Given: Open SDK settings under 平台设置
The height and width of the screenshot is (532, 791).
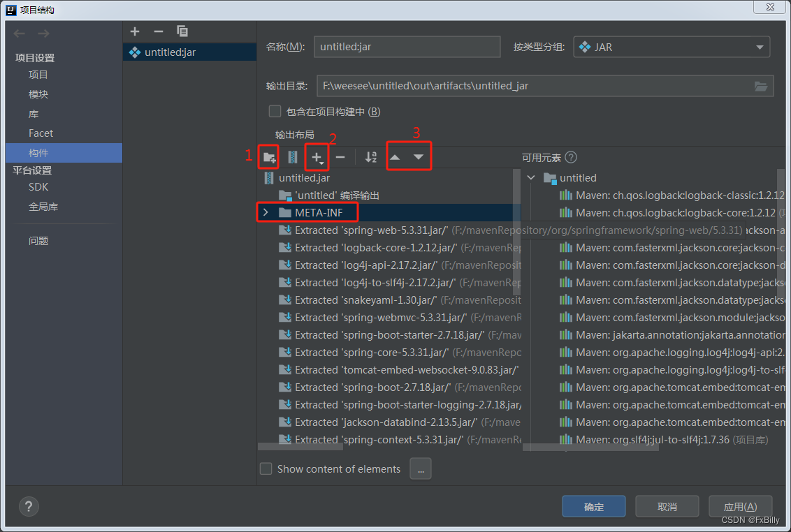Looking at the screenshot, I should click(38, 186).
